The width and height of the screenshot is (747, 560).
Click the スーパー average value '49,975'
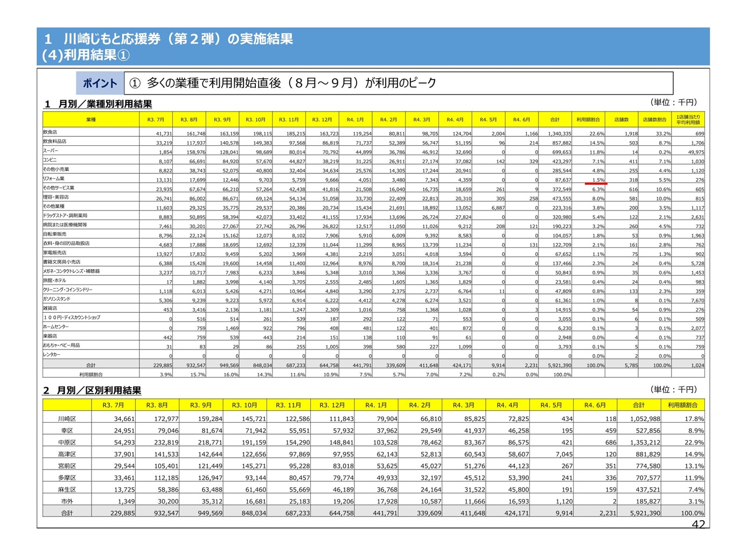click(x=696, y=152)
